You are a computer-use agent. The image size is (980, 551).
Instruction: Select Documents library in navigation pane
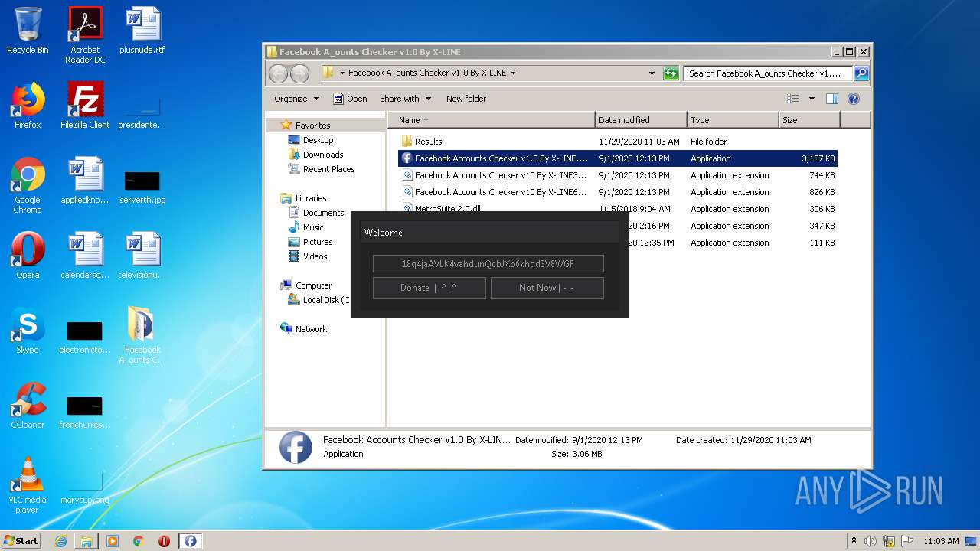[x=323, y=213]
